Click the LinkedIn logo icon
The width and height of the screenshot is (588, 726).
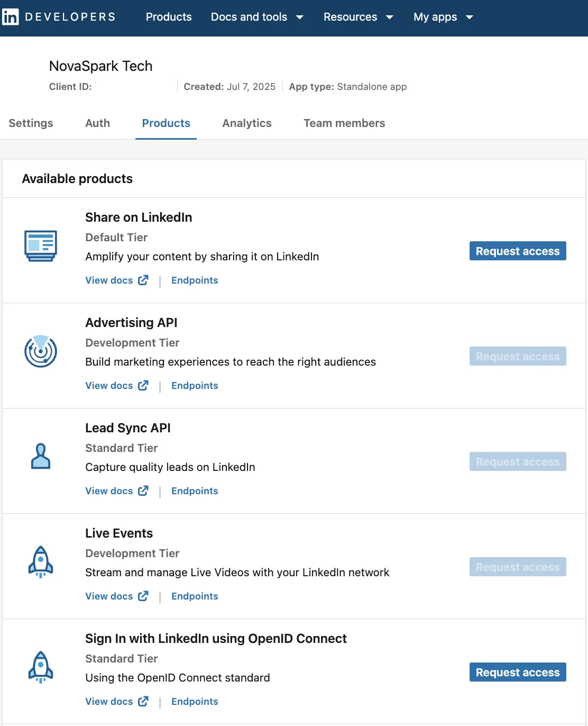(11, 16)
